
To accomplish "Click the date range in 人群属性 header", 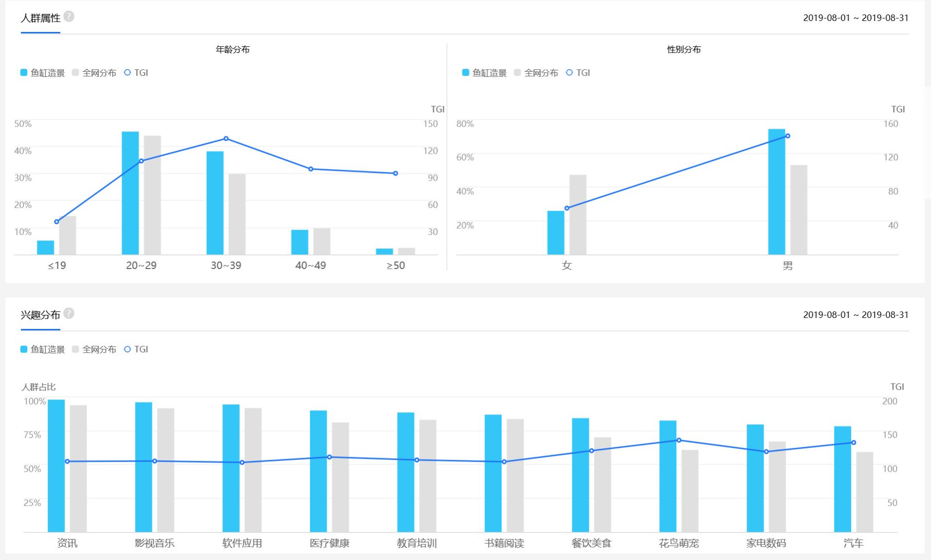I will click(856, 18).
